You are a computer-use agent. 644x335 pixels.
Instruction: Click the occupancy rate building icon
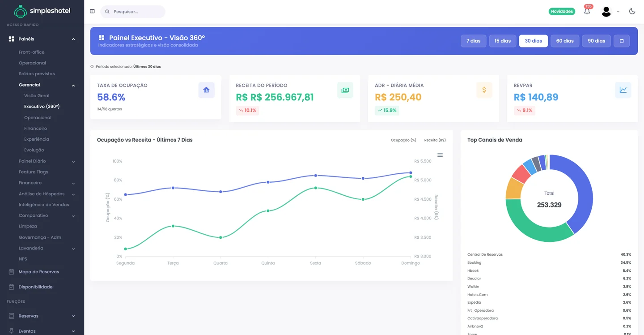click(x=206, y=90)
